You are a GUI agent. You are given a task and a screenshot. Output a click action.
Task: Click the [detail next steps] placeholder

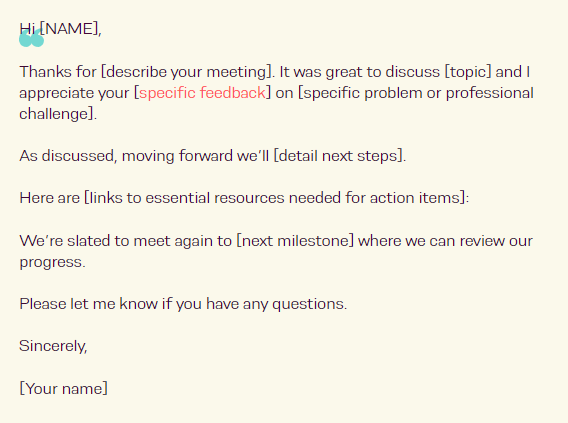(x=339, y=156)
